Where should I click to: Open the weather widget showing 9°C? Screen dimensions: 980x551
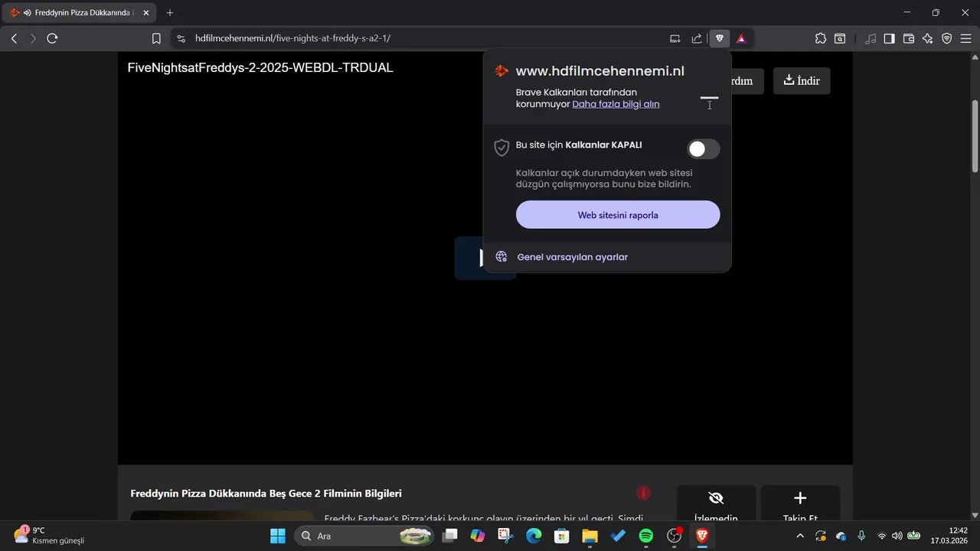click(x=49, y=536)
